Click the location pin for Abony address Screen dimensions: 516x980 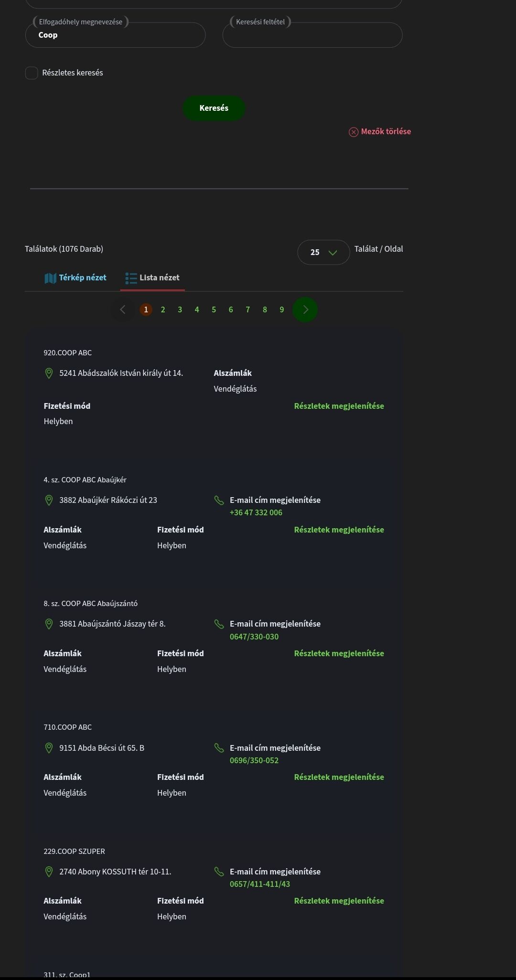[49, 872]
